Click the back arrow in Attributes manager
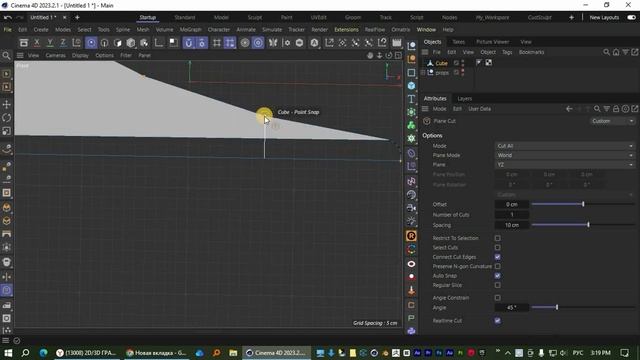Viewport: 640px width, 360px height. 569,109
